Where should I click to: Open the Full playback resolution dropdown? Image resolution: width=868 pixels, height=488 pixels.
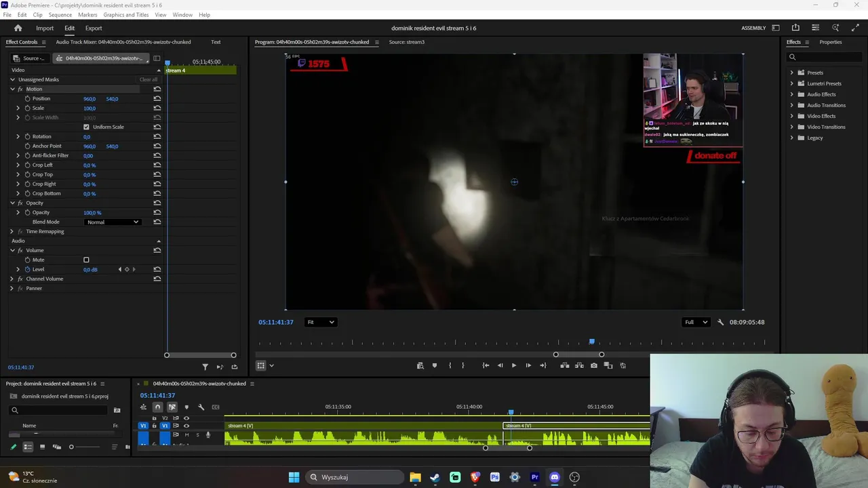point(696,322)
